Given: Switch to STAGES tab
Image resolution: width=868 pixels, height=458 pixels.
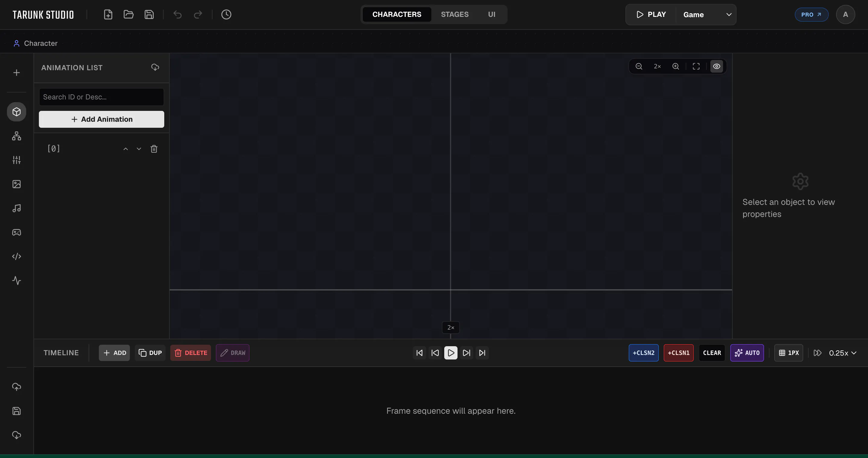Looking at the screenshot, I should [x=454, y=14].
